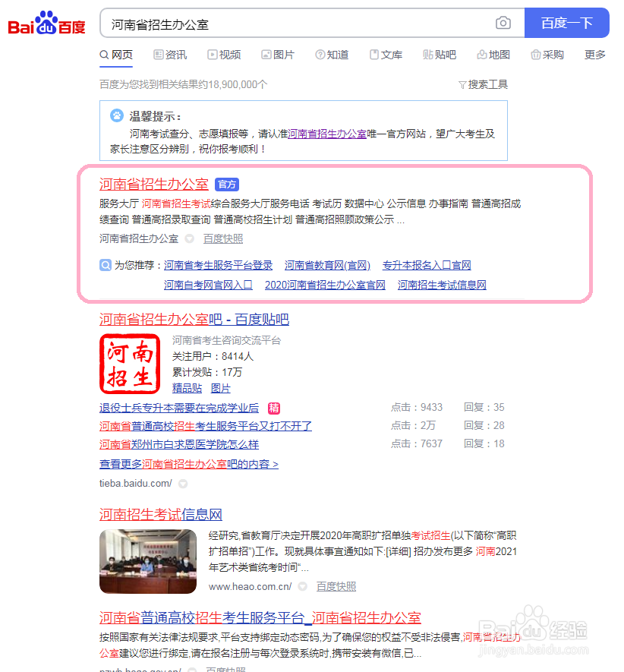The height and width of the screenshot is (672, 624).
Task: Switch to the 视频 tab
Action: point(224,55)
